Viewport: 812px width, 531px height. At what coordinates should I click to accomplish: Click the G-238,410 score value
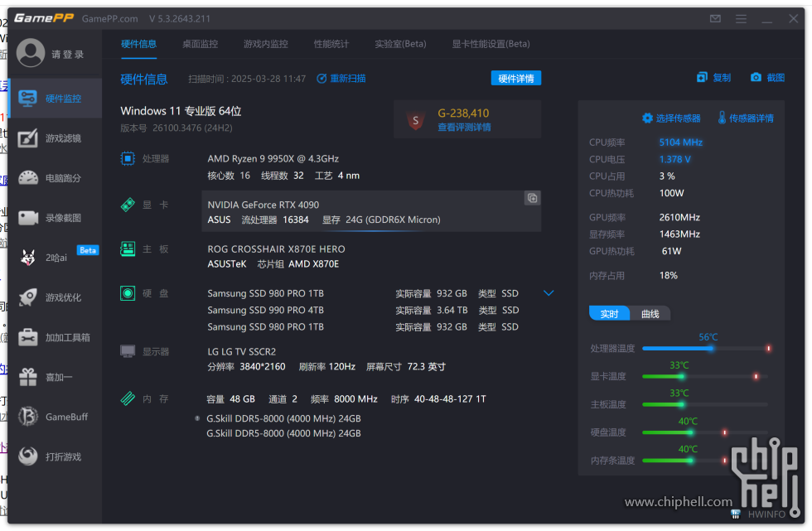(463, 113)
